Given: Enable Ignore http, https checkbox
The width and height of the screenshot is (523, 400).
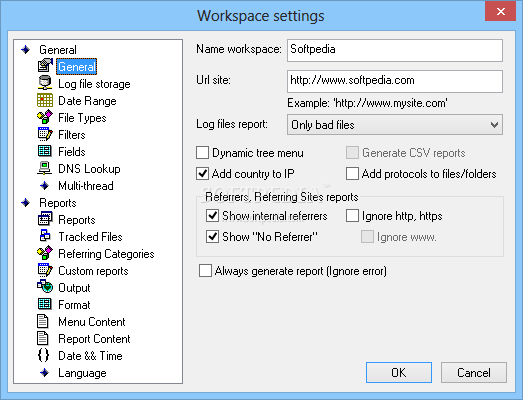Looking at the screenshot, I should point(352,216).
